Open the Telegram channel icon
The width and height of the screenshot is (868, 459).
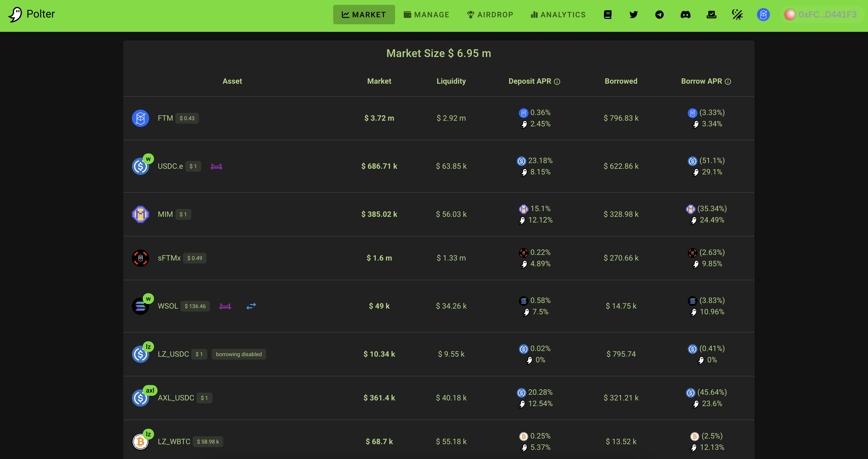(x=659, y=15)
